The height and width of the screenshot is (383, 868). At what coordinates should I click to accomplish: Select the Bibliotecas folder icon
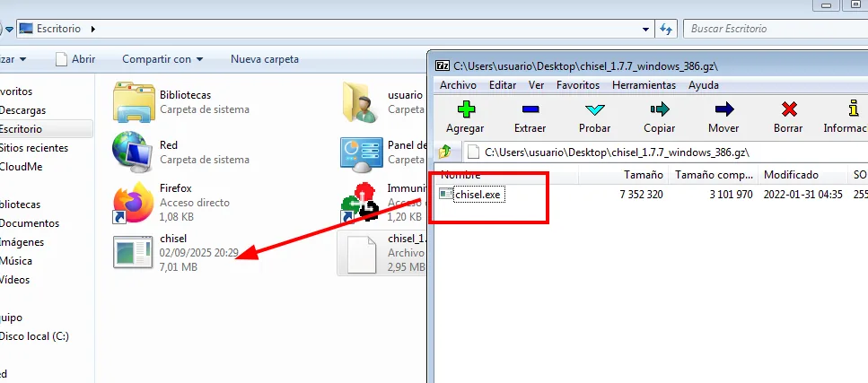(x=134, y=102)
